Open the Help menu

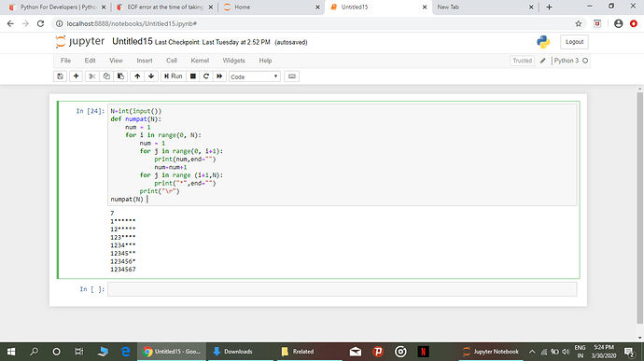click(265, 61)
